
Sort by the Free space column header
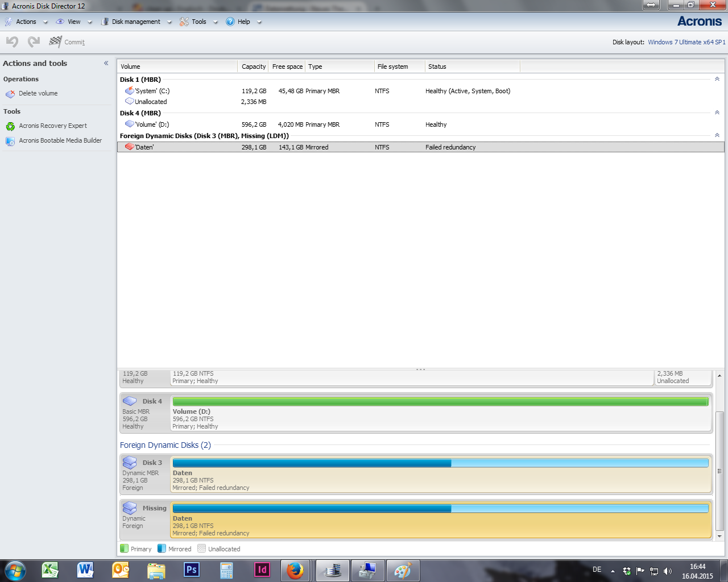(287, 66)
